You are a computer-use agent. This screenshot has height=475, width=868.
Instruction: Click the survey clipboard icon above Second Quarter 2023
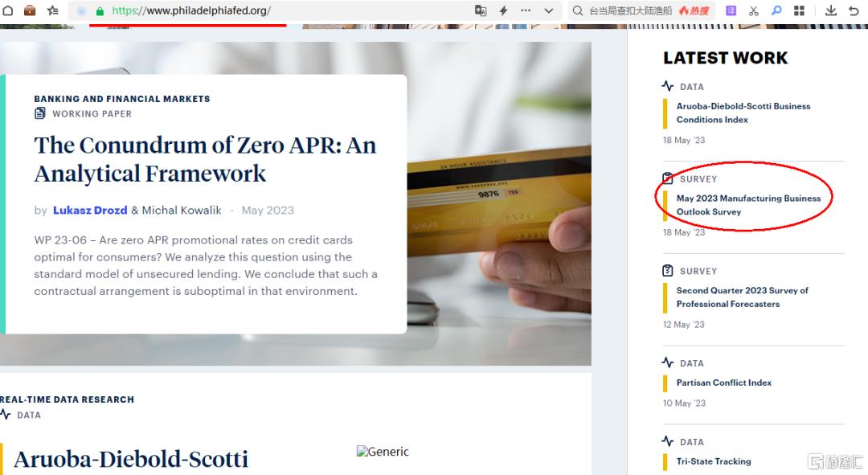click(668, 271)
